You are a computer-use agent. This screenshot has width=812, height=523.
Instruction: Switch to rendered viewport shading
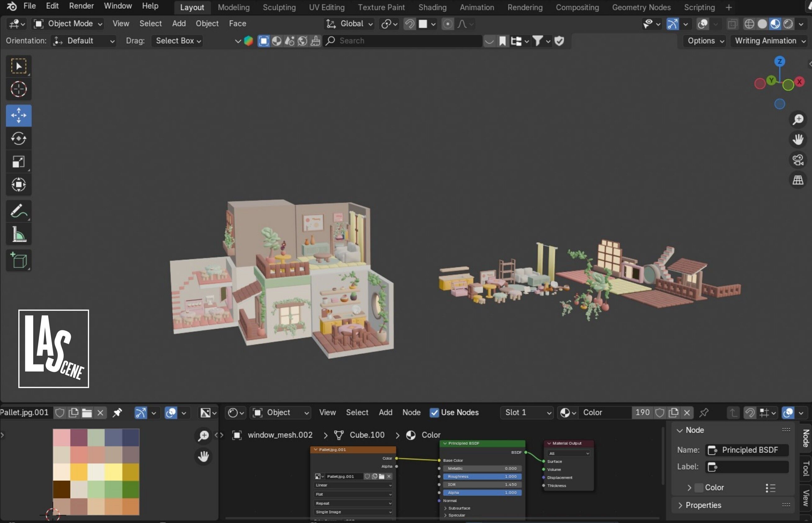pos(788,24)
